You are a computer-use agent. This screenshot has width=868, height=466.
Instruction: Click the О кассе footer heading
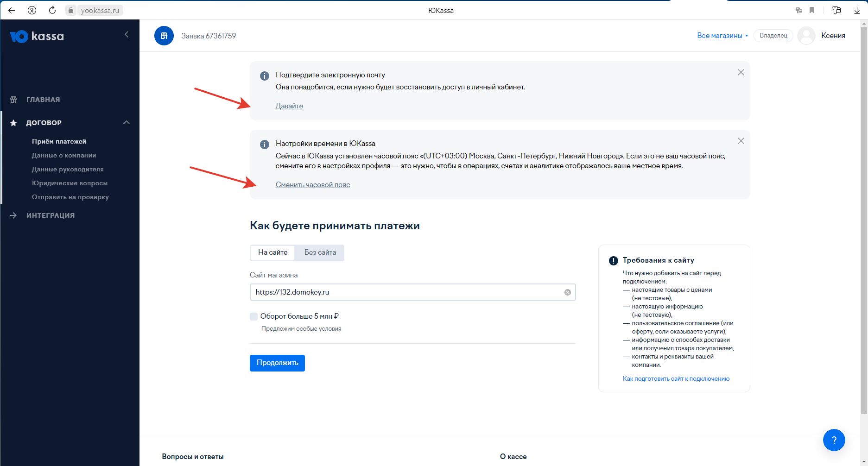pyautogui.click(x=513, y=457)
